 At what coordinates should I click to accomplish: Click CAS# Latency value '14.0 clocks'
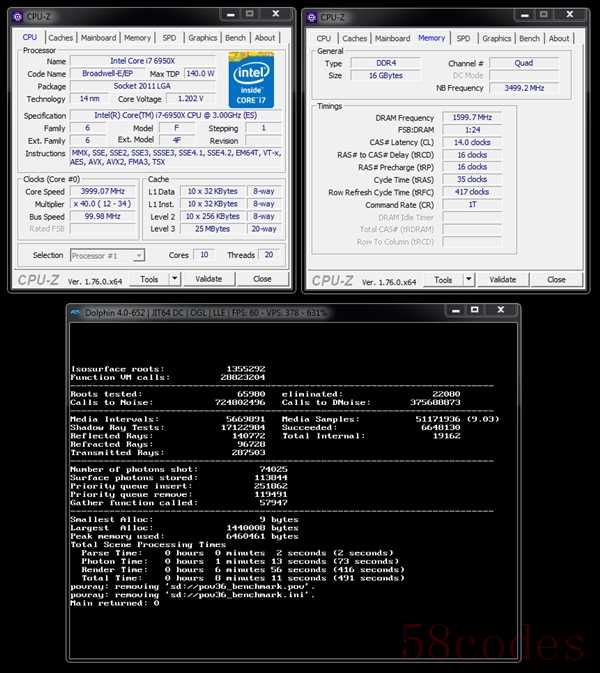coord(472,142)
